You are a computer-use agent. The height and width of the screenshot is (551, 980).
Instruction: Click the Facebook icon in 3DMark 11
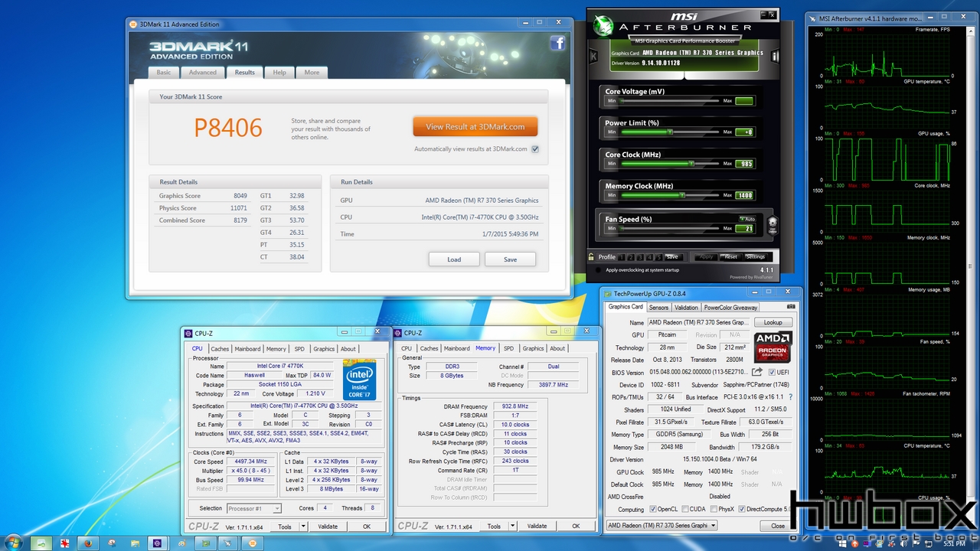[557, 44]
